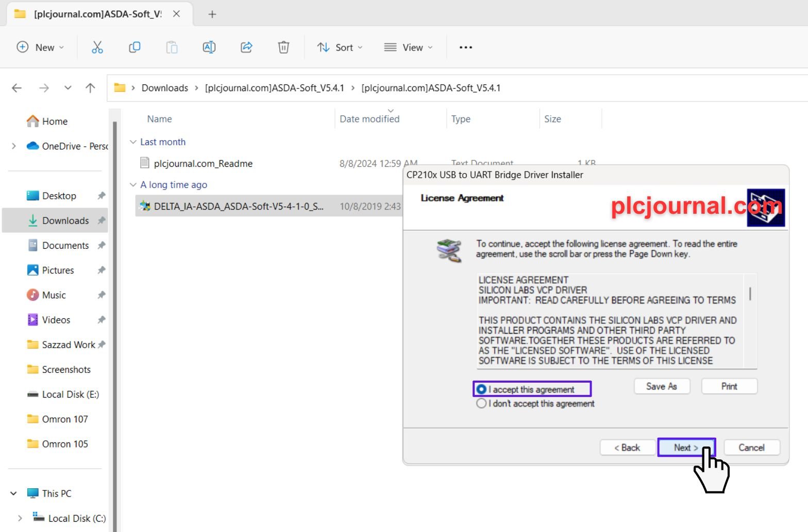Screen dimensions: 808x532
Task: Open Local Disk (C:) in sidebar
Action: click(69, 518)
